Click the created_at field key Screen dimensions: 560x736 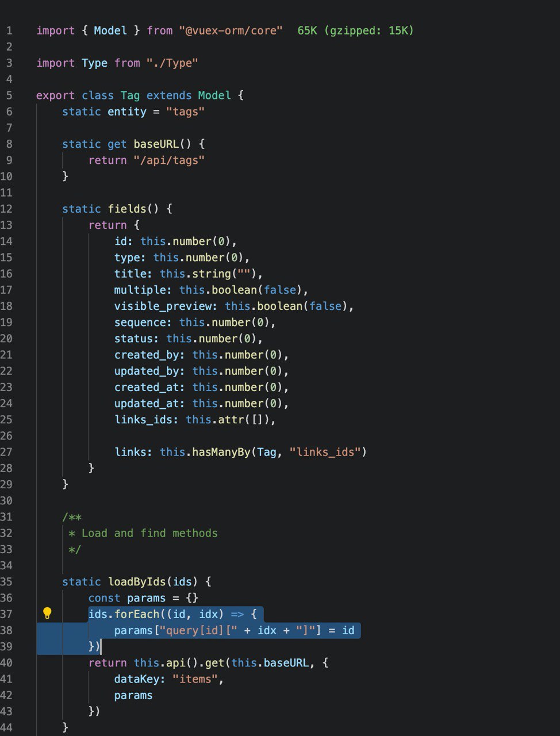(x=149, y=387)
